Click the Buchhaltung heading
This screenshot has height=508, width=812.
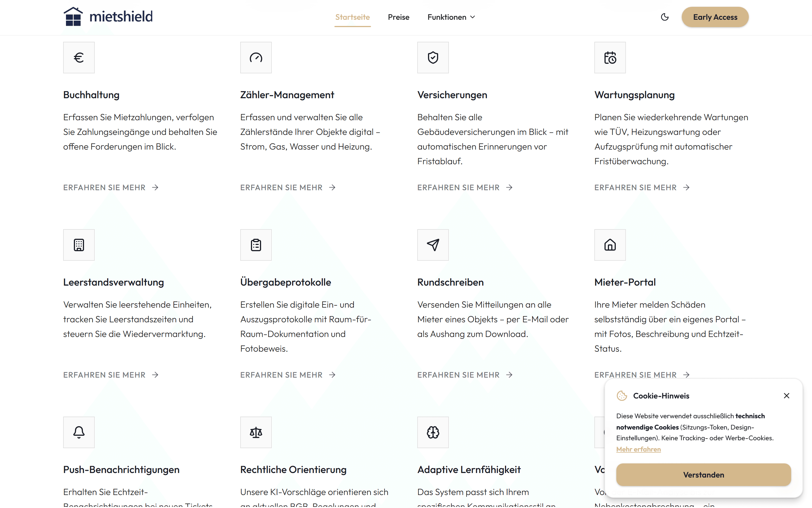tap(91, 95)
